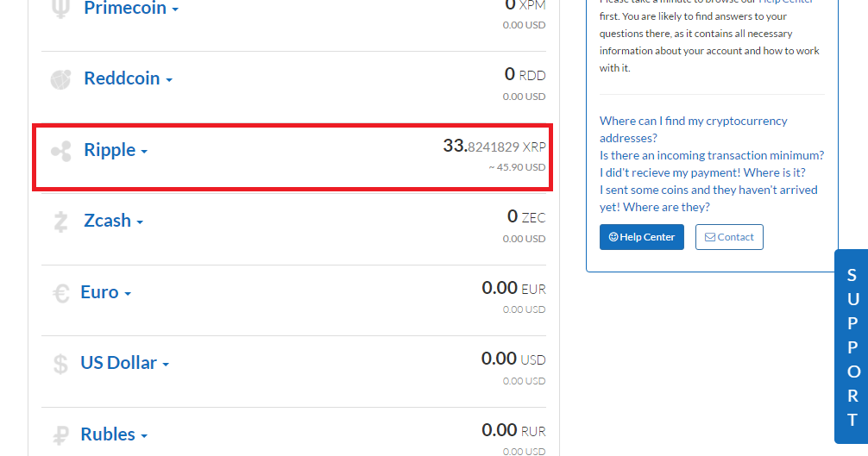Click the Ripple balance 33.8241829 XRP

pyautogui.click(x=494, y=146)
